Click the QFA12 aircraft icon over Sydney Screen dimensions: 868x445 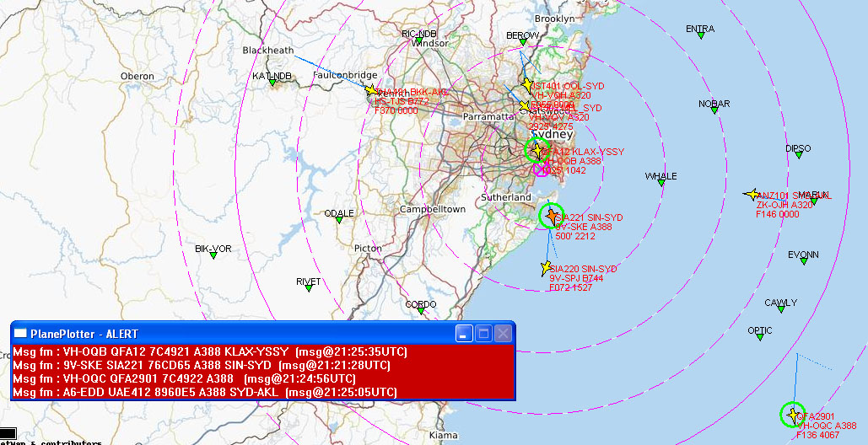pos(536,150)
